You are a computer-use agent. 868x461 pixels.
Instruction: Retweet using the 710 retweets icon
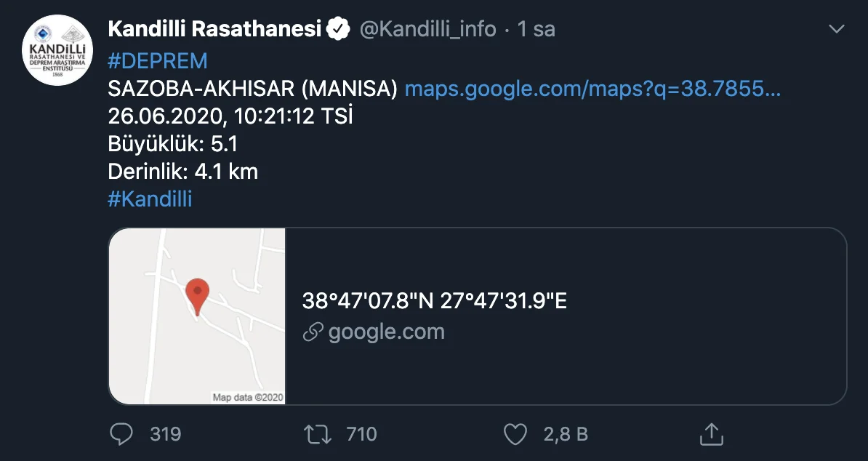318,434
